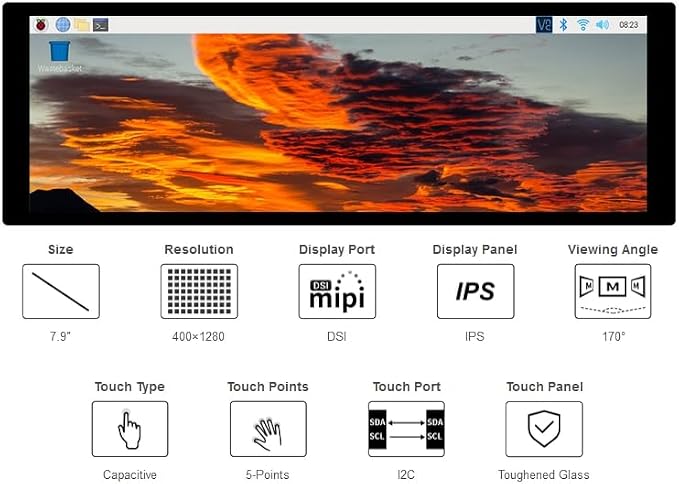679x484 pixels.
Task: Open the file manager folder icon
Action: click(82, 25)
